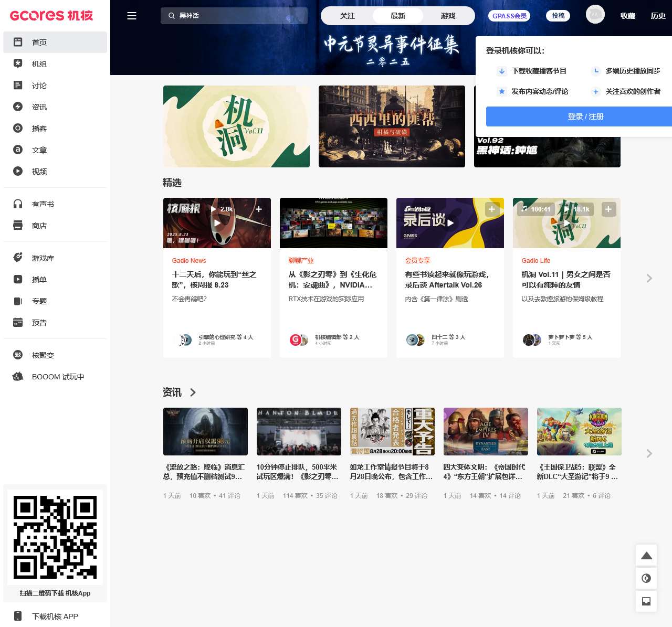Click the 登录 / 注册 button
The height and width of the screenshot is (627, 672).
click(585, 116)
